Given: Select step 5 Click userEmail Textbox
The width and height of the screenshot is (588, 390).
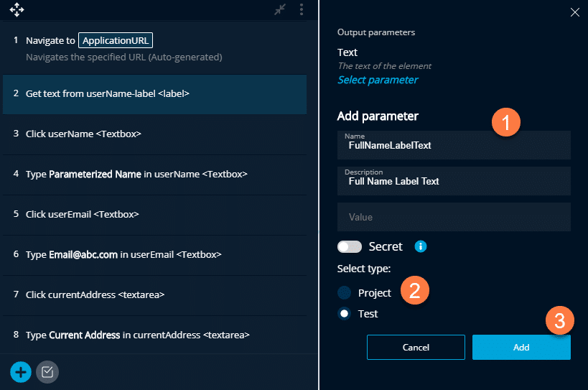Looking at the screenshot, I should pos(154,215).
